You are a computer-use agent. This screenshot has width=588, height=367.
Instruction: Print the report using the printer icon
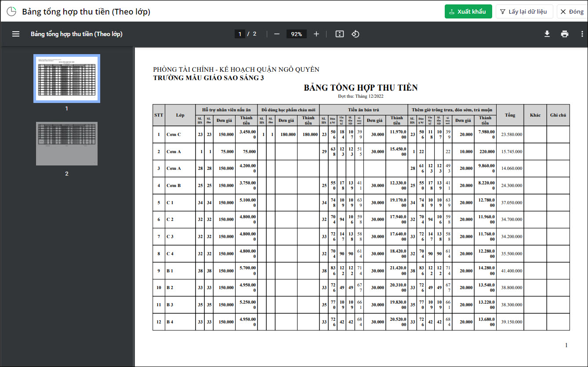click(x=565, y=34)
